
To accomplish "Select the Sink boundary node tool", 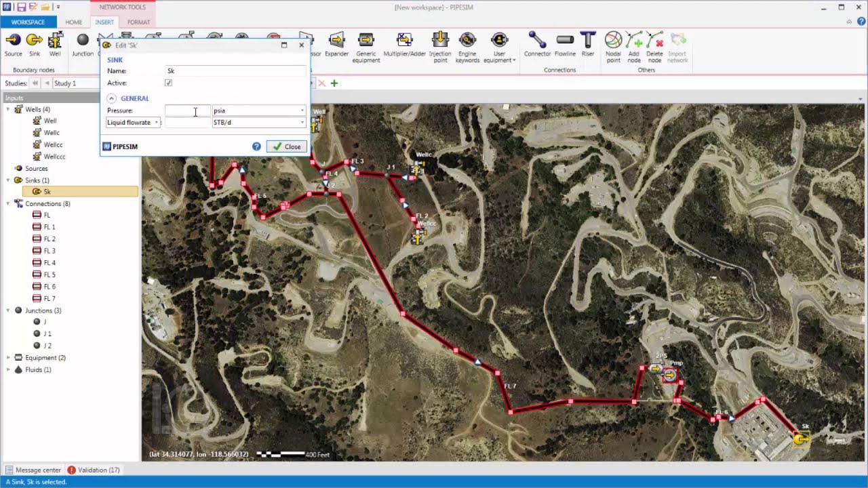I will (x=34, y=45).
